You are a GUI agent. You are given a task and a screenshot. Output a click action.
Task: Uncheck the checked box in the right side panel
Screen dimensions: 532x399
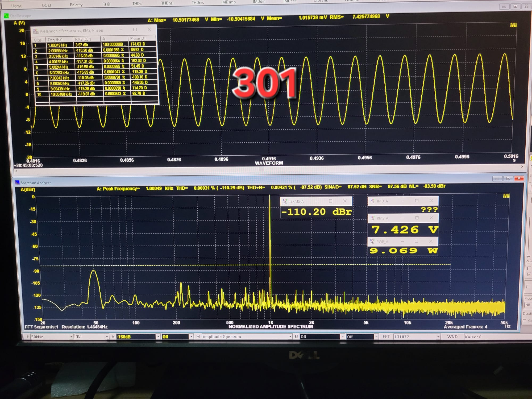pos(529,275)
